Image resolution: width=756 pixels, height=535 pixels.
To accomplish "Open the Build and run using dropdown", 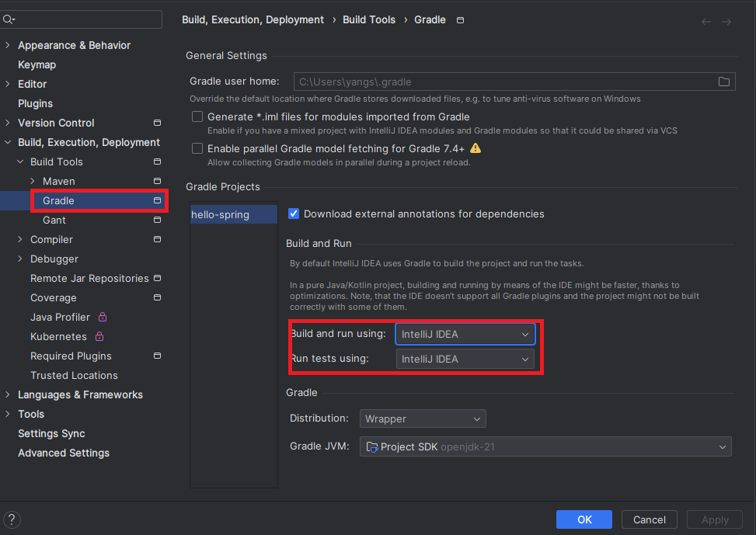I will coord(465,334).
